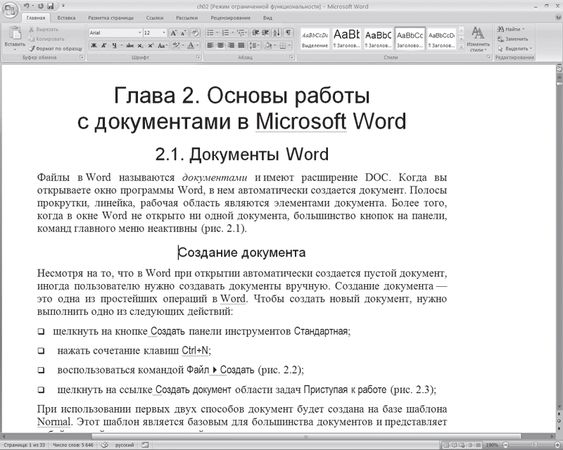This screenshot has width=563, height=450.
Task: Apply strikethrough formatting
Action: click(130, 45)
